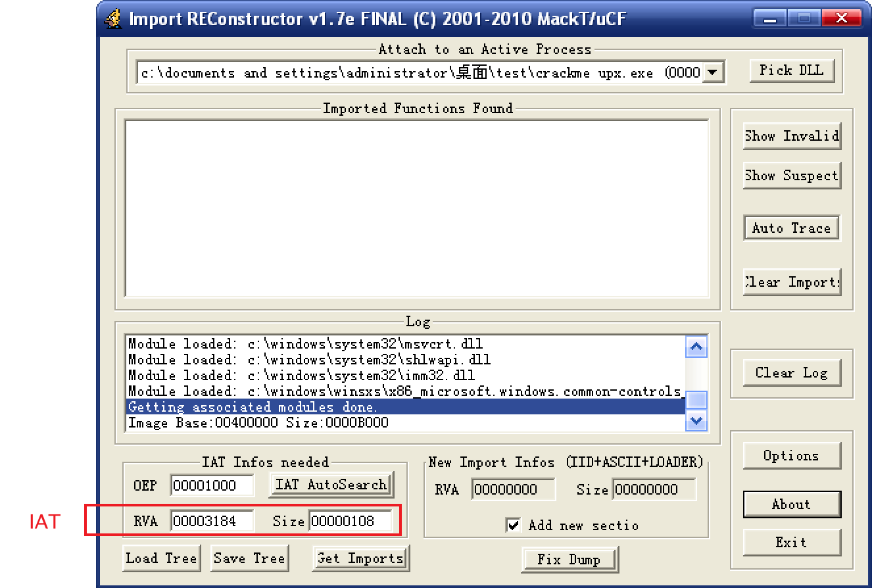This screenshot has height=588, width=872.
Task: Click the Import REConstructor title bar icon
Action: coord(113,18)
